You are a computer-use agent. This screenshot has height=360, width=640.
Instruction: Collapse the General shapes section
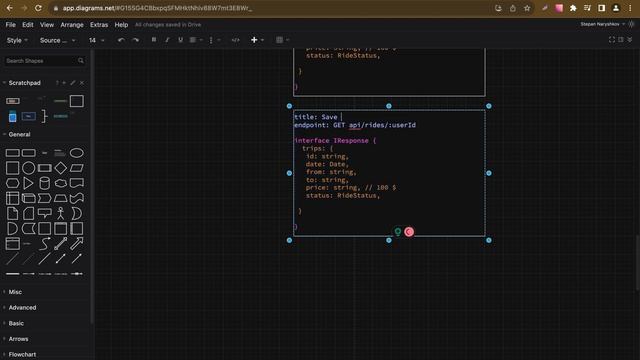pos(19,134)
